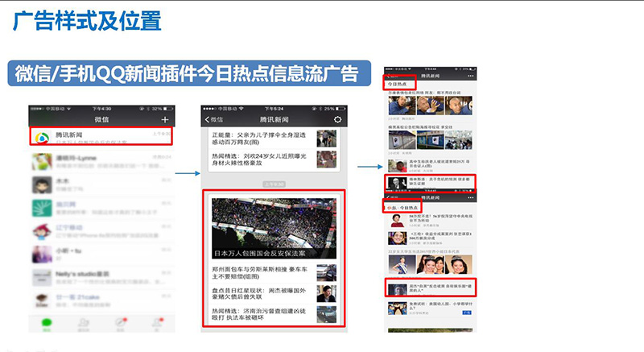Open Discover compass tab in WeChat bottom bar

[121, 324]
